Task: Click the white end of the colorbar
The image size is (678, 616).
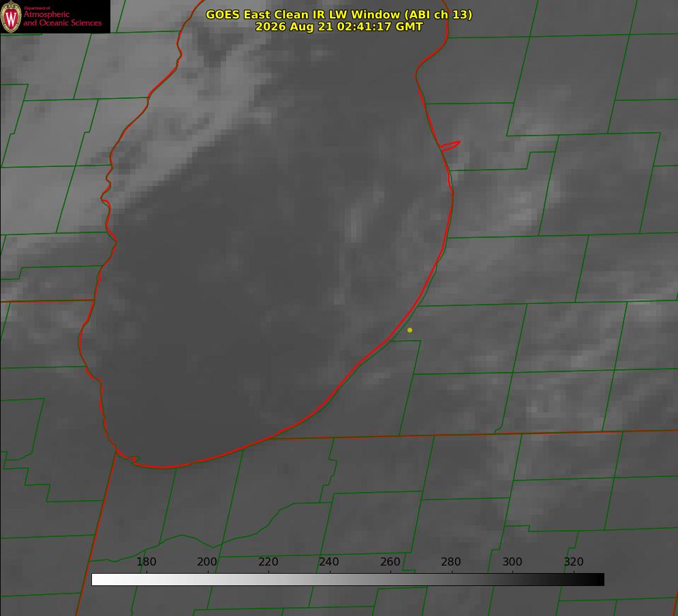Action: 104,580
